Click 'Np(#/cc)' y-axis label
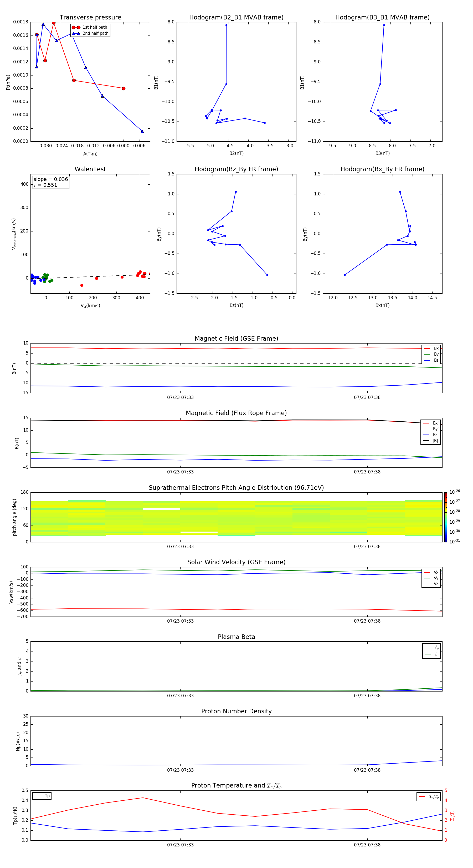The width and height of the screenshot is (473, 868). pos(18,741)
